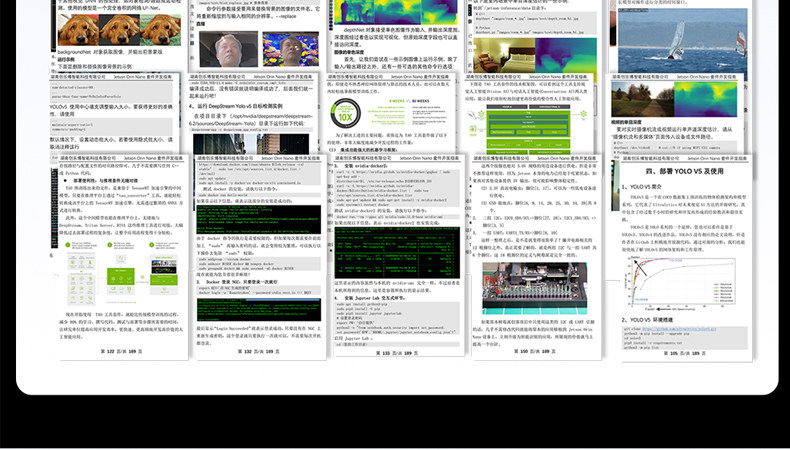Click the circular 10X logo graphic

pyautogui.click(x=346, y=113)
